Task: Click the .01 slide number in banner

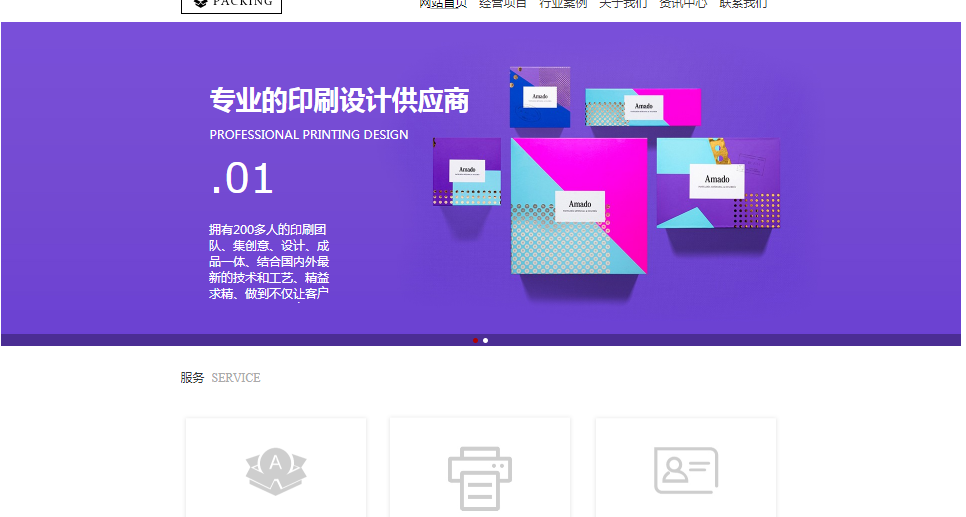Action: 242,180
